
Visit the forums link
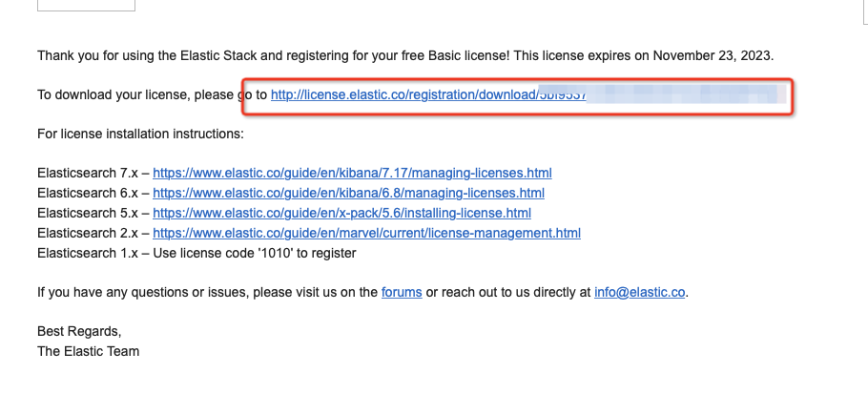coord(402,292)
